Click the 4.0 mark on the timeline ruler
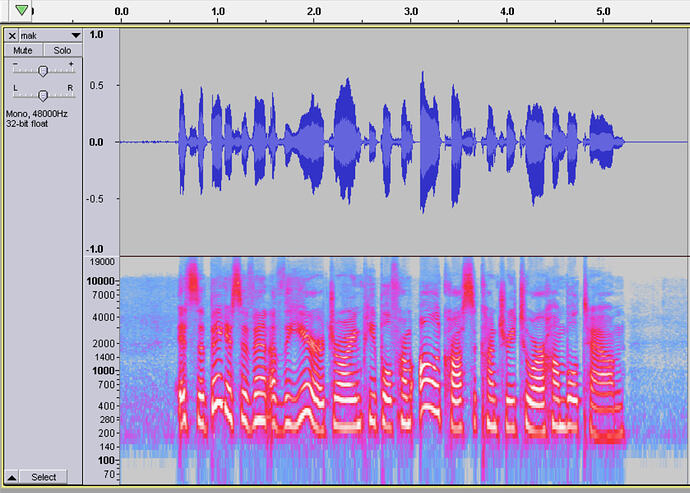 pyautogui.click(x=507, y=11)
